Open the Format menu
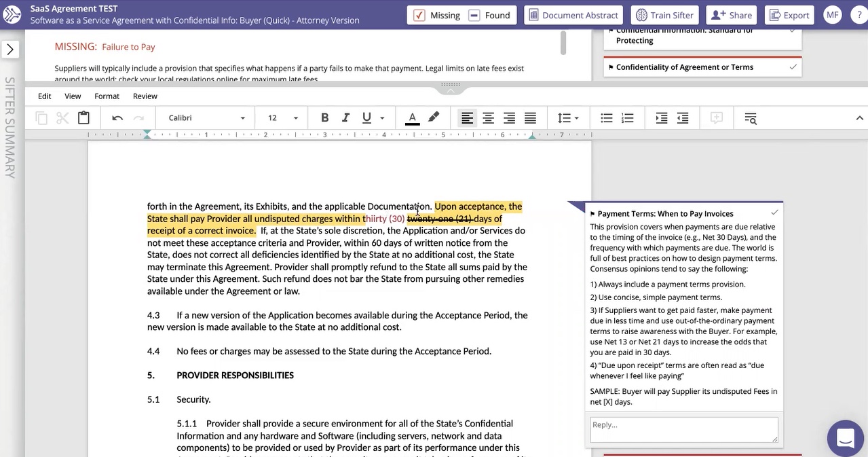 pyautogui.click(x=106, y=96)
